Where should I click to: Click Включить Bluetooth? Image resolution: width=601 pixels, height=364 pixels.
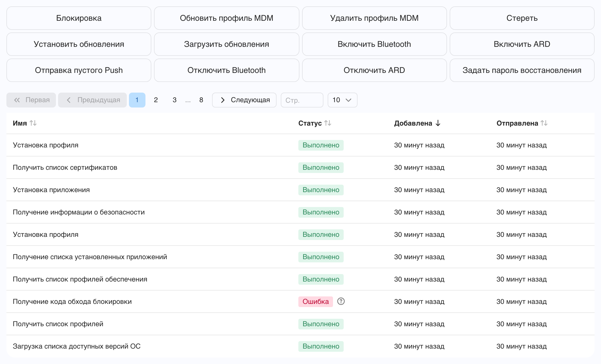pos(374,44)
